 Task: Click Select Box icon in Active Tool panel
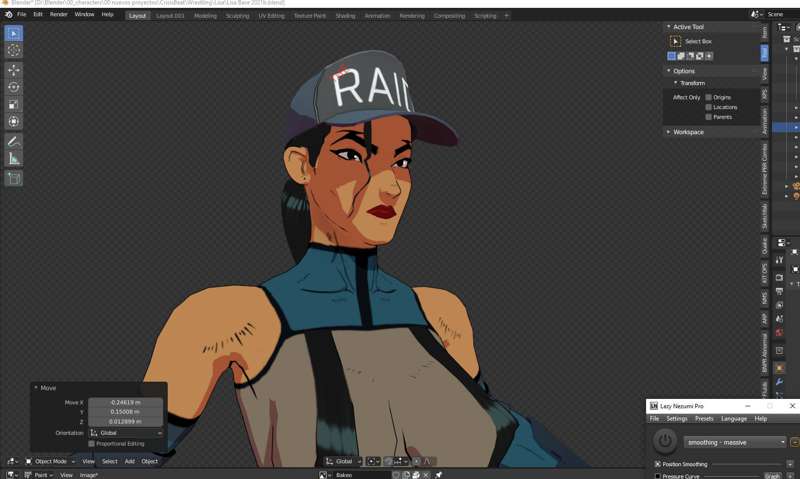(675, 41)
